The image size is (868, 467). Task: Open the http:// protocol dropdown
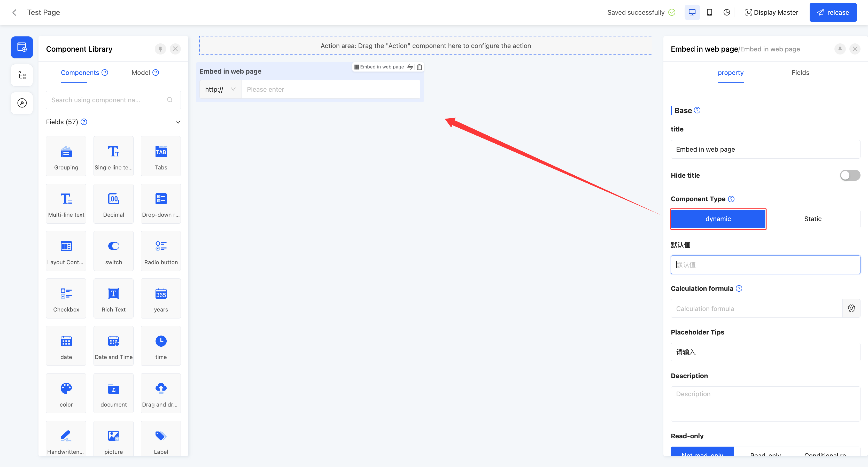coord(220,89)
